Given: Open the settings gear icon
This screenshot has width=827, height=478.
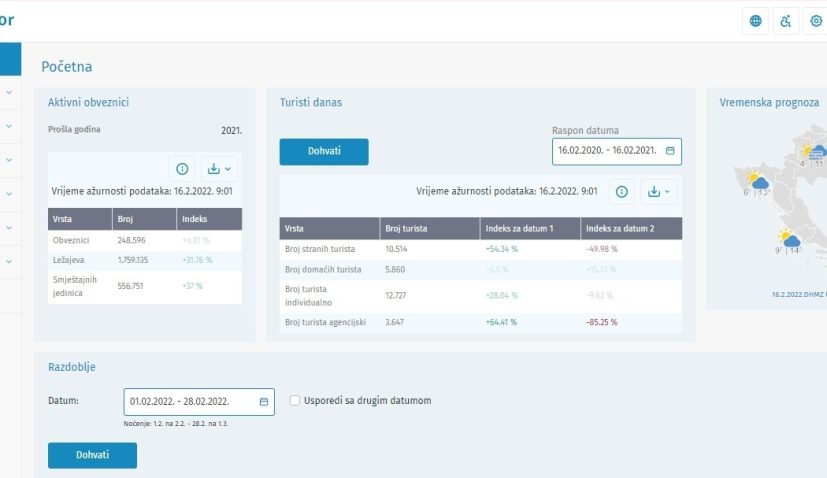Looking at the screenshot, I should click(816, 21).
